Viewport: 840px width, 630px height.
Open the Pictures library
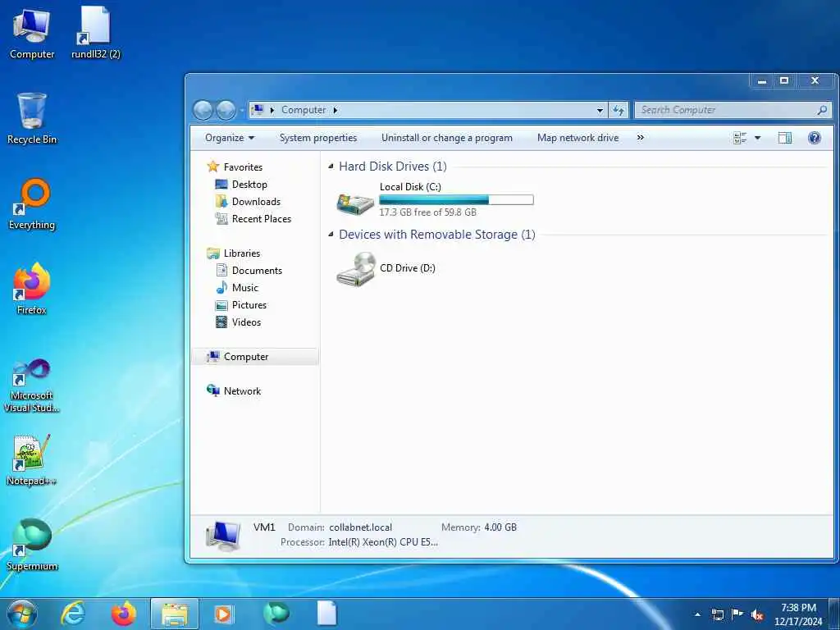(x=249, y=305)
